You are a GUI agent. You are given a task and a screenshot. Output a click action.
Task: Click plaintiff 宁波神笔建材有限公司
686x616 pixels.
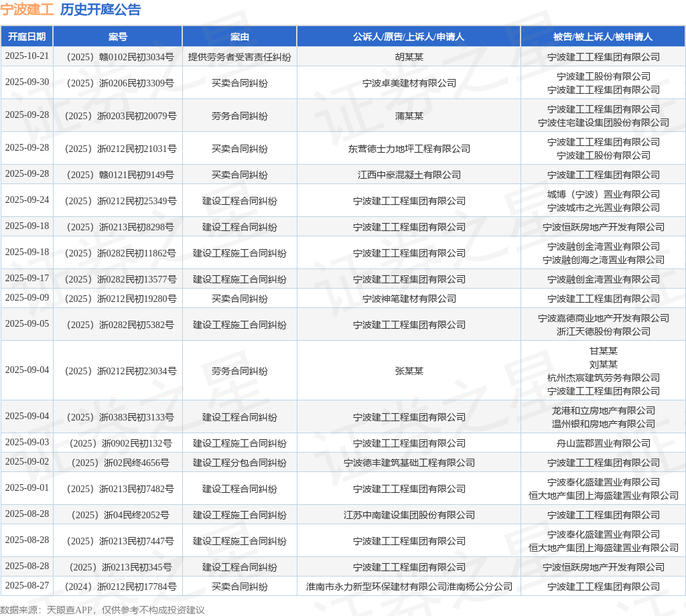pyautogui.click(x=409, y=299)
